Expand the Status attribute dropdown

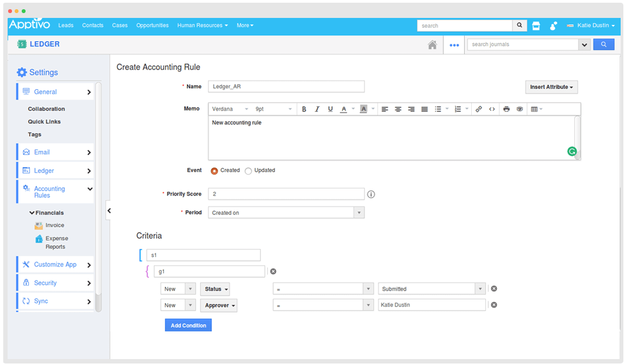pos(215,289)
